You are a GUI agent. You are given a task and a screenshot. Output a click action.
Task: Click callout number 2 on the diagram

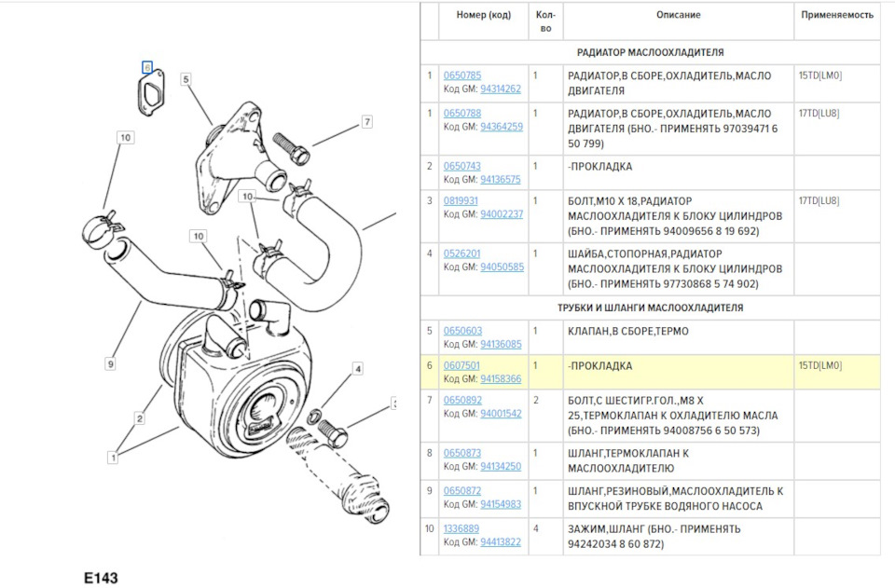[139, 418]
